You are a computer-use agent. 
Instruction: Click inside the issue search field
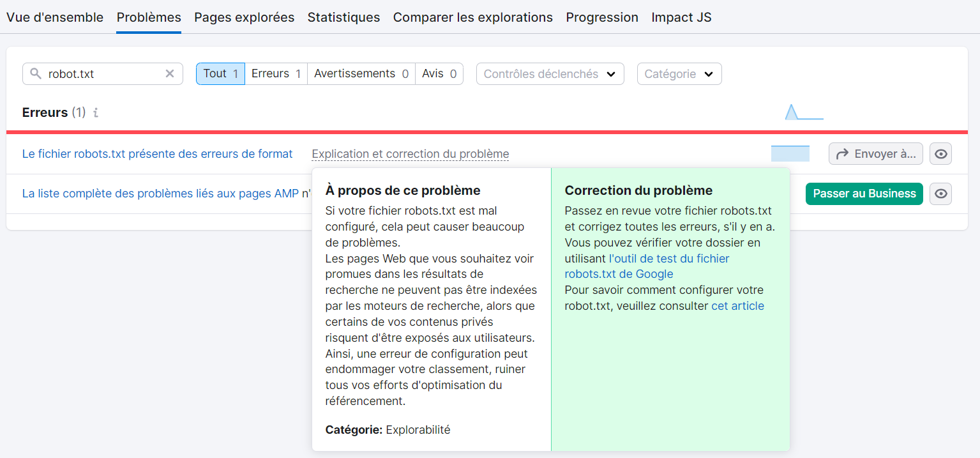[102, 73]
